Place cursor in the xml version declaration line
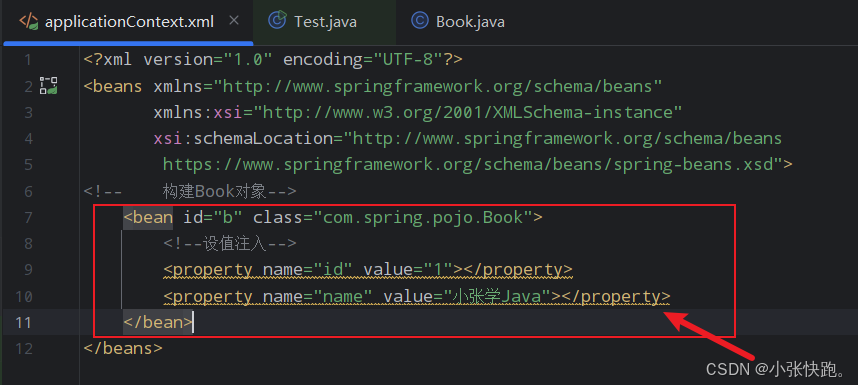Viewport: 858px width, 385px height. [x=273, y=60]
